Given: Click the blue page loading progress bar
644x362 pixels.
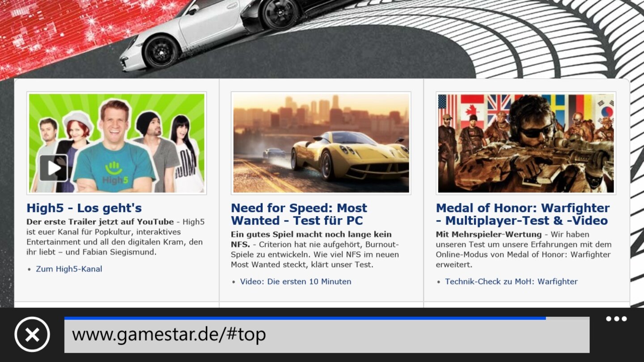Looking at the screenshot, I should click(305, 318).
